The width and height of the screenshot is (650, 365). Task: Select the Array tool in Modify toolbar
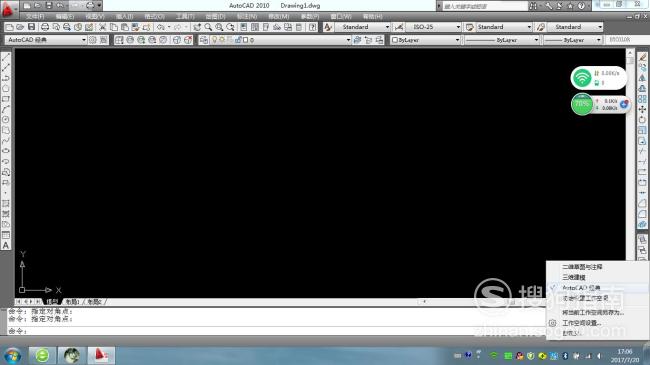pos(642,99)
